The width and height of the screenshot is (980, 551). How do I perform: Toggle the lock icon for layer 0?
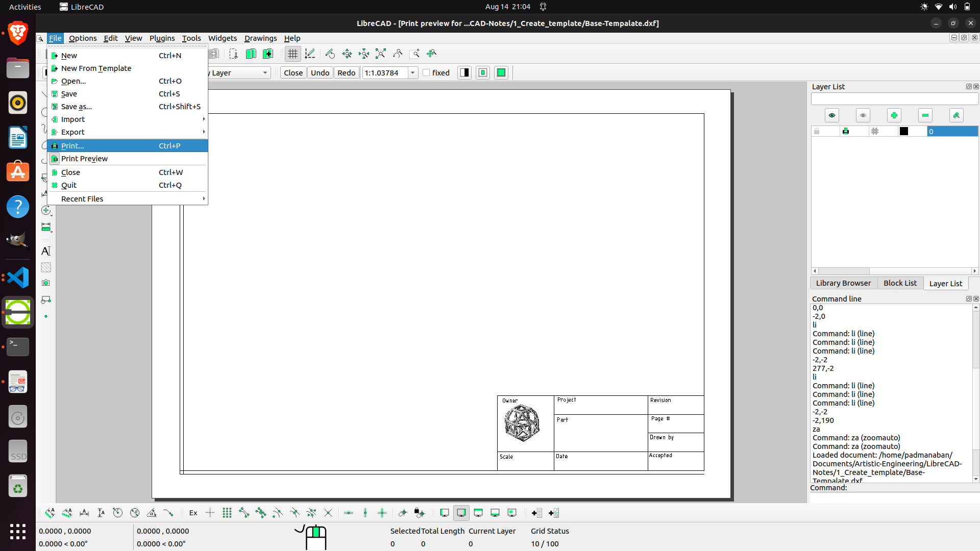817,132
